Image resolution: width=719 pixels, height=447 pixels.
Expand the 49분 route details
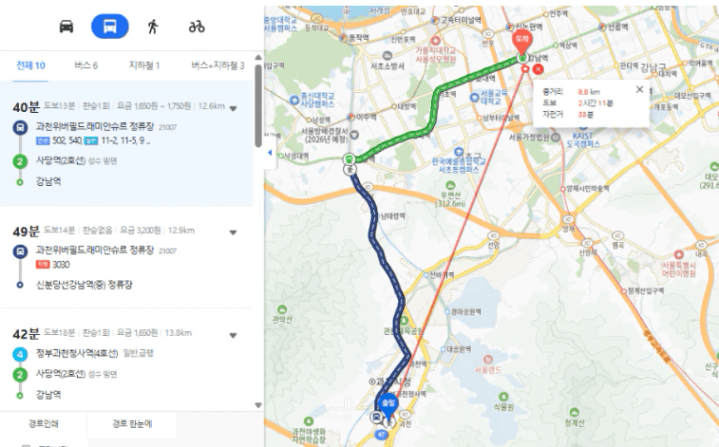tap(233, 232)
